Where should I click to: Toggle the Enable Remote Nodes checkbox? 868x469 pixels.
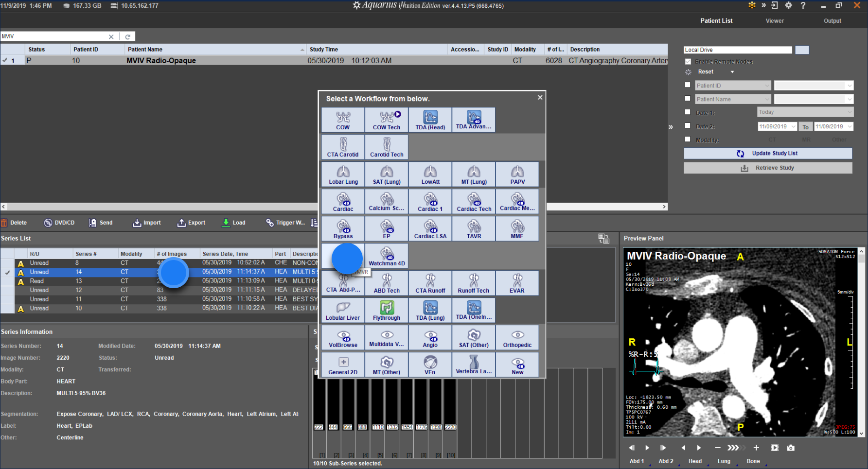(688, 62)
